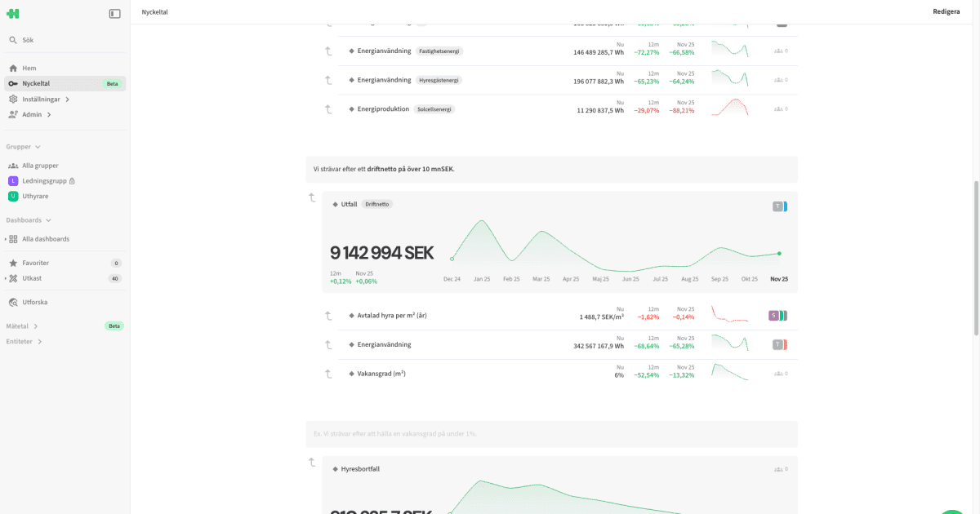Expand the Mätetal section

[36, 326]
